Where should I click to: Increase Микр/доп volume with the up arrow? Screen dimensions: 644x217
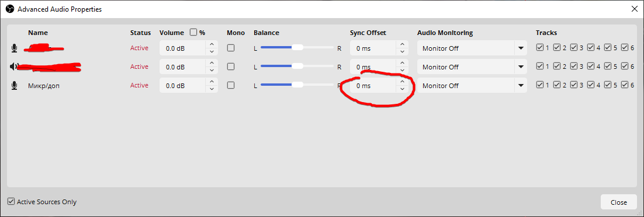coord(212,82)
